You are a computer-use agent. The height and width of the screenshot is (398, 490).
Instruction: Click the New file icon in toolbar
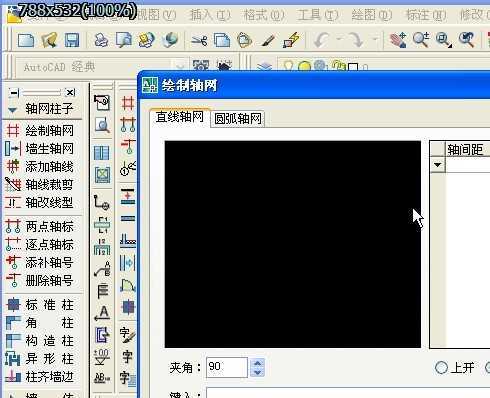pyautogui.click(x=26, y=40)
